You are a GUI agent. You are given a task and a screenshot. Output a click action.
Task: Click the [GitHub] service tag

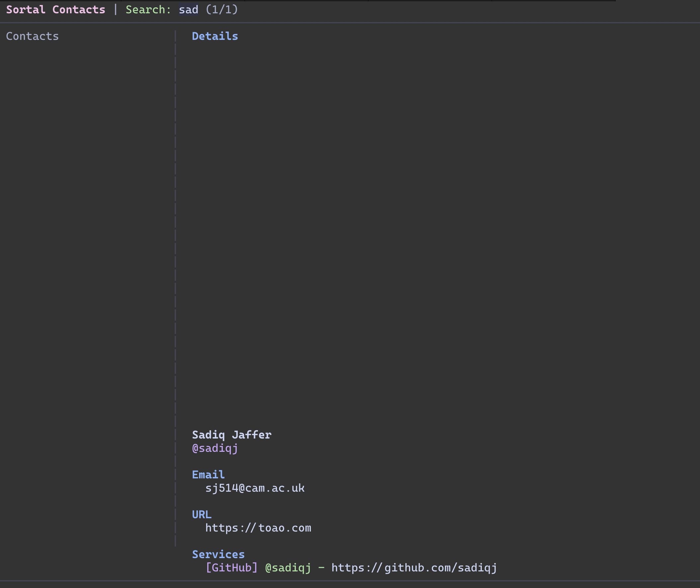231,567
